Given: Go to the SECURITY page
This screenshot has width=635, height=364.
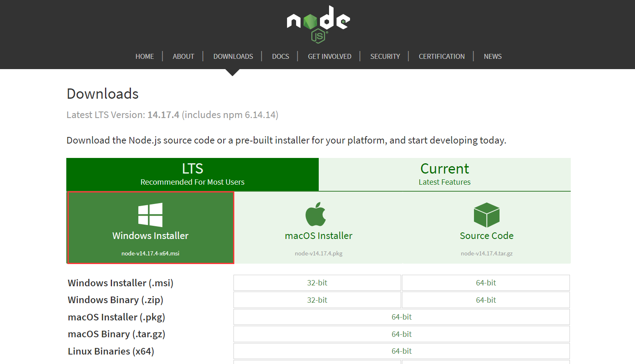Looking at the screenshot, I should [x=385, y=56].
